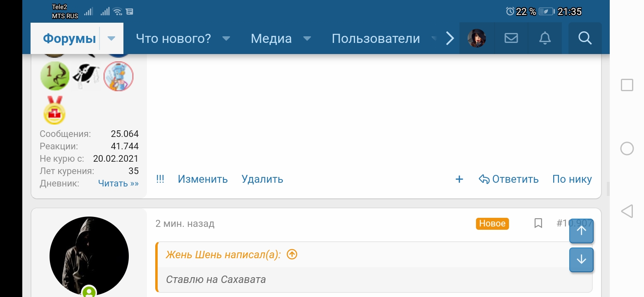Open the search icon in the navbar
Image resolution: width=644 pixels, height=297 pixels.
(x=585, y=38)
